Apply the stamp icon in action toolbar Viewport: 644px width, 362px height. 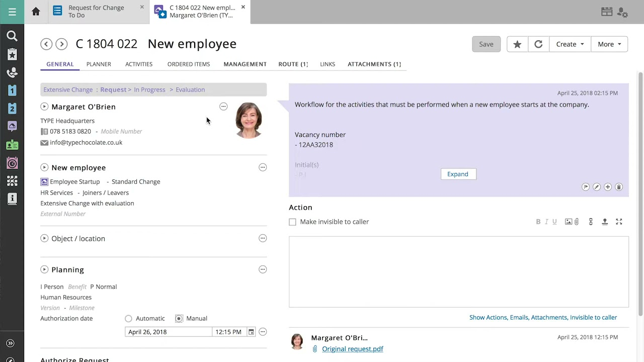pyautogui.click(x=605, y=222)
